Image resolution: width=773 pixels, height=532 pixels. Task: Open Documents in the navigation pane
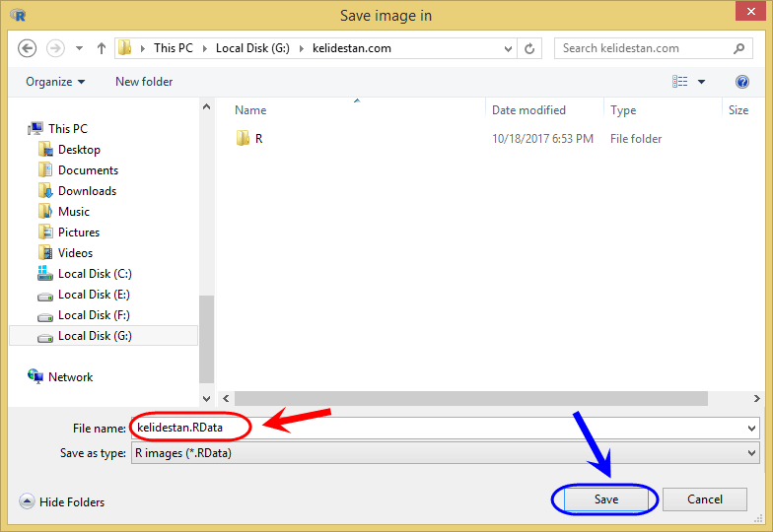coord(78,169)
